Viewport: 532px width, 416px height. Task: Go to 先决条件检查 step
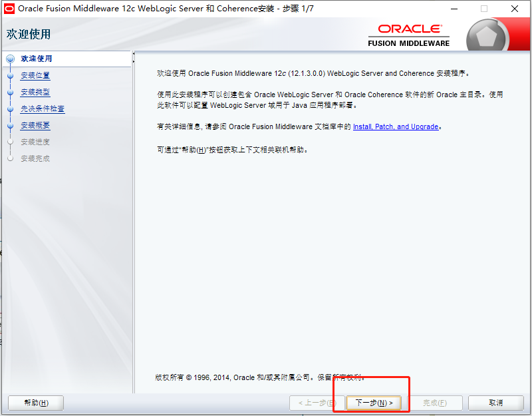point(43,108)
